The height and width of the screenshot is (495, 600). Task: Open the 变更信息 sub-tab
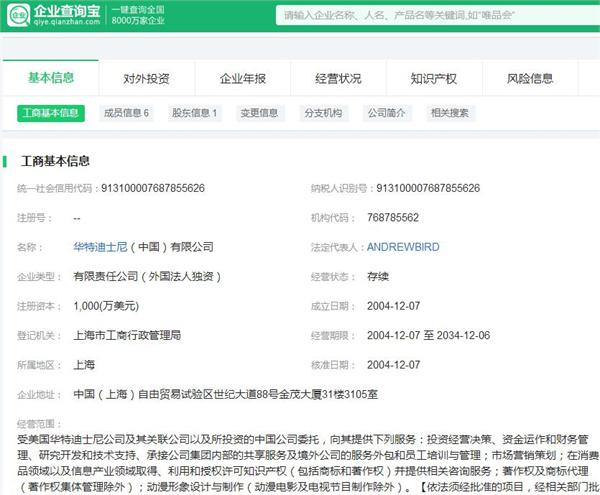(x=259, y=113)
